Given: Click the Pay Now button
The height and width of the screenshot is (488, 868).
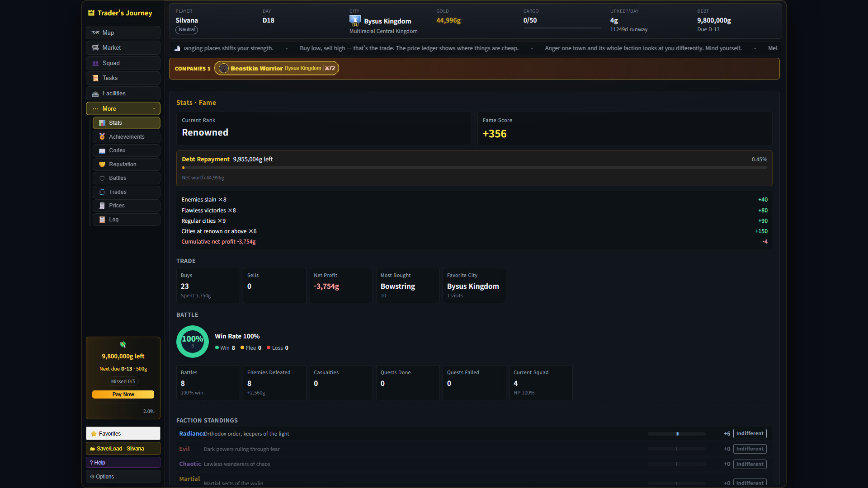Looking at the screenshot, I should coord(123,394).
